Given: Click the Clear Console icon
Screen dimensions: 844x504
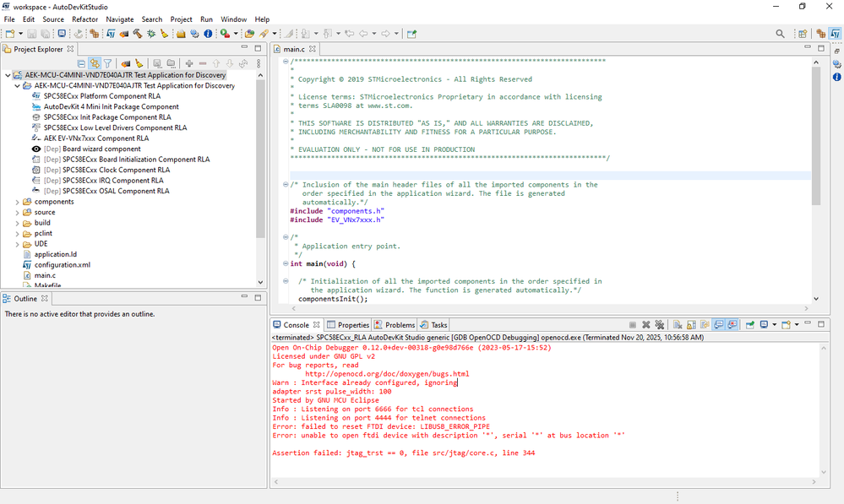Looking at the screenshot, I should 676,325.
